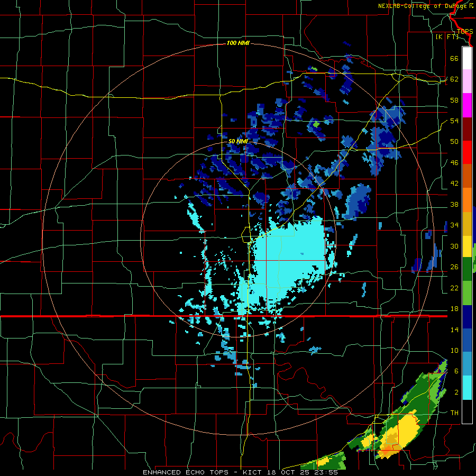The height and width of the screenshot is (476, 476).
Task: Click the "22" legend value
Action: [x=454, y=288]
